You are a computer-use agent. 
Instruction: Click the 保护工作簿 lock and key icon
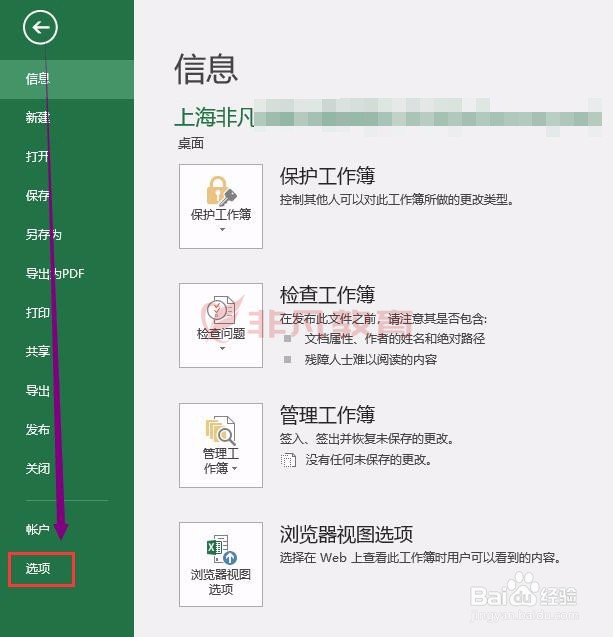221,191
